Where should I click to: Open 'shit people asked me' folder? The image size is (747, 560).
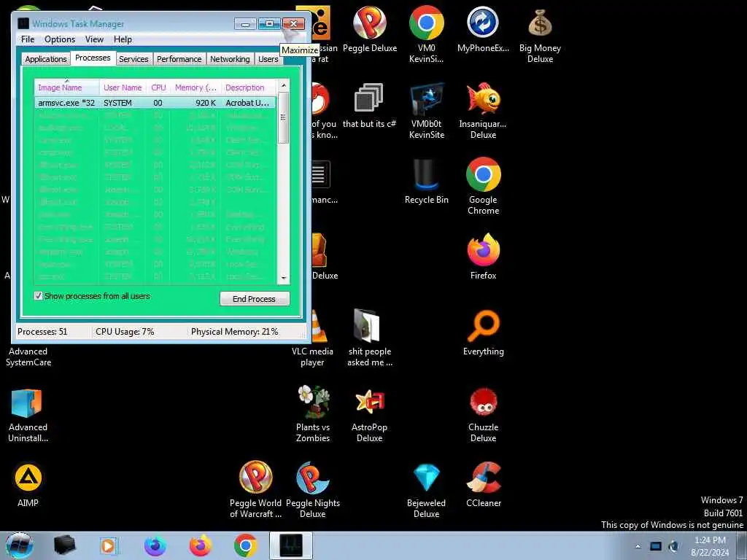[x=369, y=337]
